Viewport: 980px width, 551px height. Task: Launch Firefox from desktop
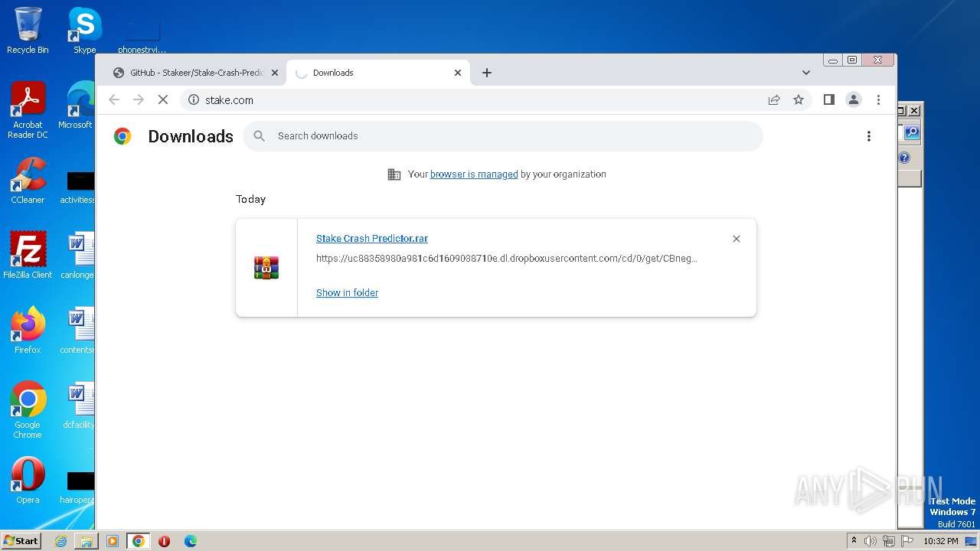28,331
